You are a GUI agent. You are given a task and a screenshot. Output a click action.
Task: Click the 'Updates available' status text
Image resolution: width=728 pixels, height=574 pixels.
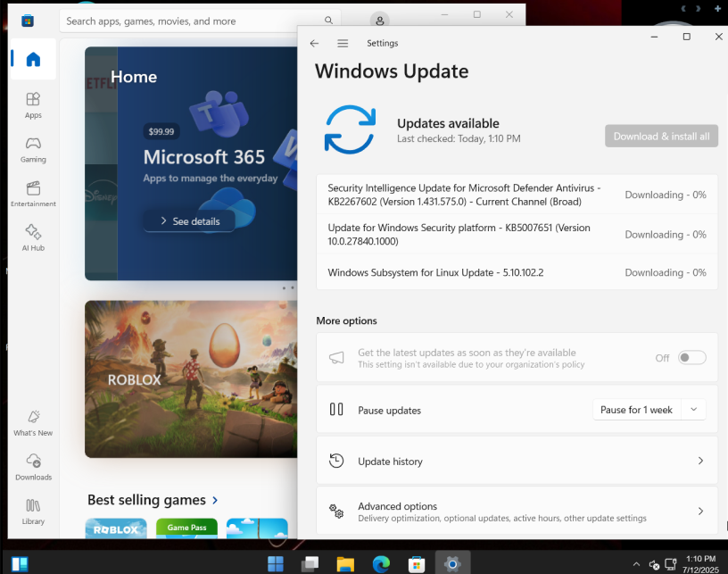pos(448,123)
